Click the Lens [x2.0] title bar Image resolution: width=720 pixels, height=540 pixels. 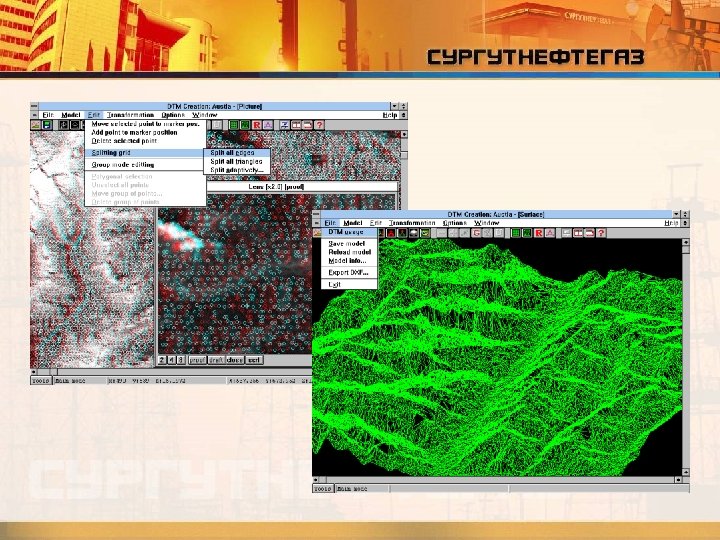click(302, 186)
